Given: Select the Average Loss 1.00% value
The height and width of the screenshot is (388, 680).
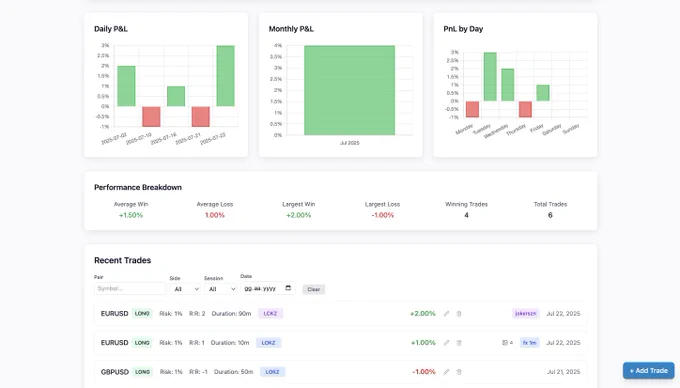Looking at the screenshot, I should 215,215.
